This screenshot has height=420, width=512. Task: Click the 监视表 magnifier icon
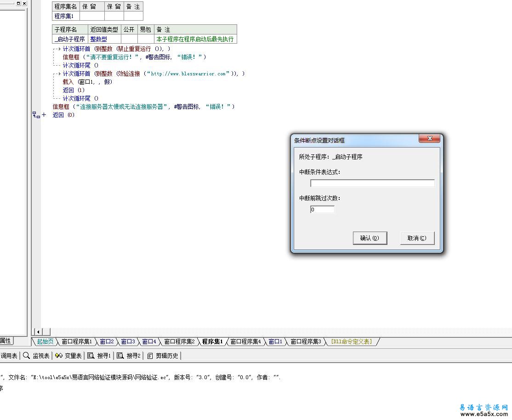(26, 356)
